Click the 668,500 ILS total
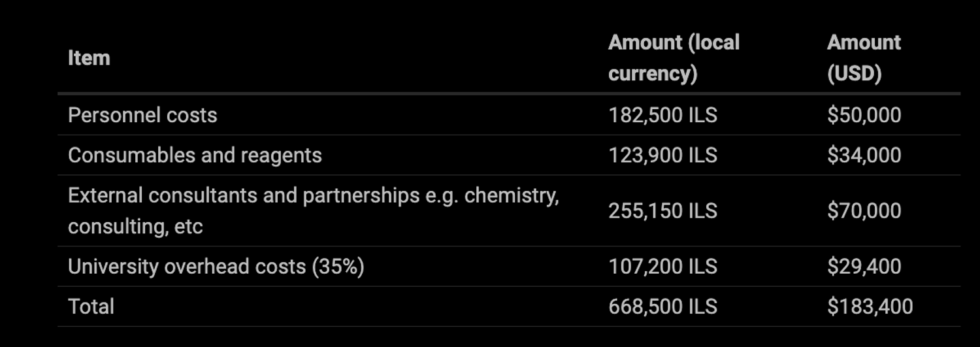 [662, 306]
